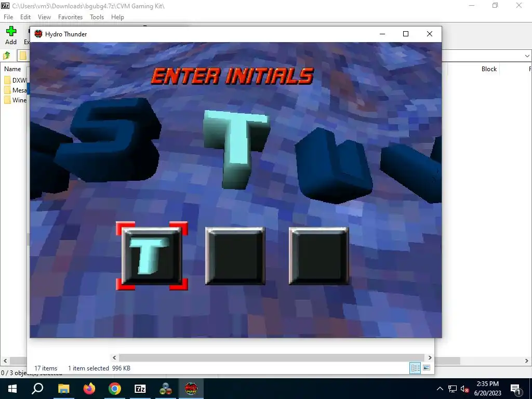Screen dimensions: 532x399
Task: Open the View menu
Action: point(44,17)
